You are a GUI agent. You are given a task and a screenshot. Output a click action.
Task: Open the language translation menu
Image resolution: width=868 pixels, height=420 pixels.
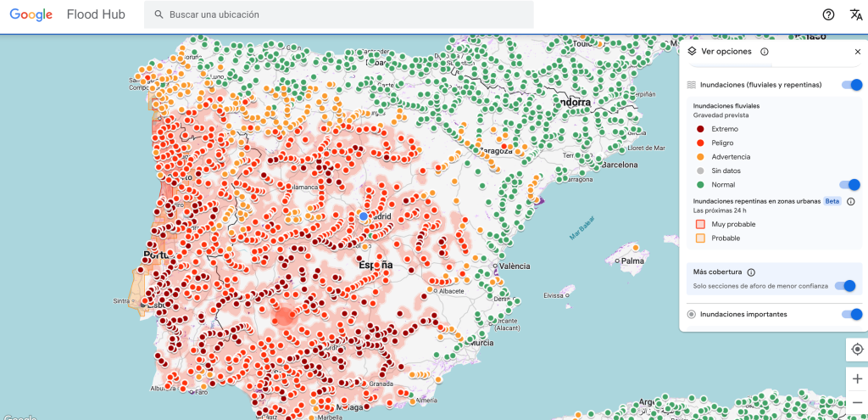click(855, 14)
